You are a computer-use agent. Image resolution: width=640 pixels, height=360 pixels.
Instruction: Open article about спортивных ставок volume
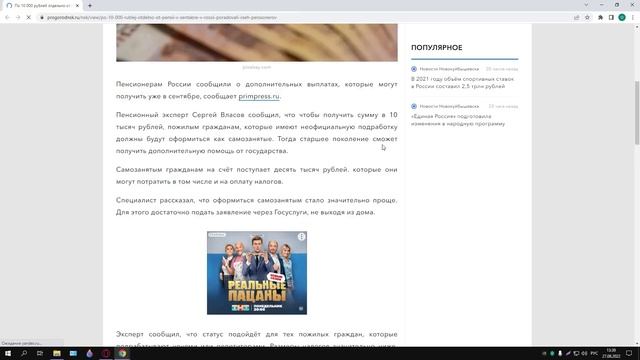[x=462, y=83]
